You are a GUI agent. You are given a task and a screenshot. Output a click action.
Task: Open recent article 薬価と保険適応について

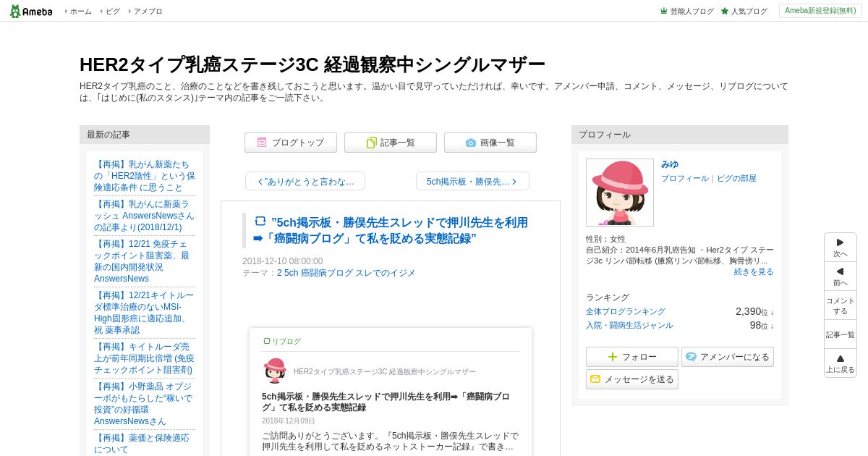click(142, 444)
